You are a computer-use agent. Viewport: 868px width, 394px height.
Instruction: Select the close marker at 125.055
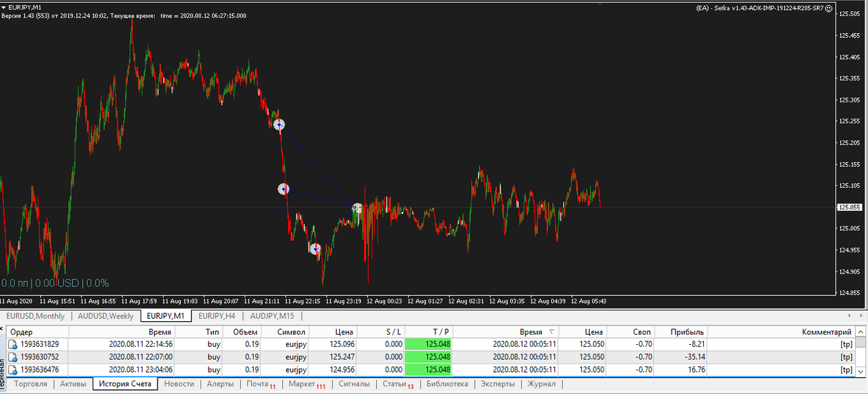coord(357,209)
